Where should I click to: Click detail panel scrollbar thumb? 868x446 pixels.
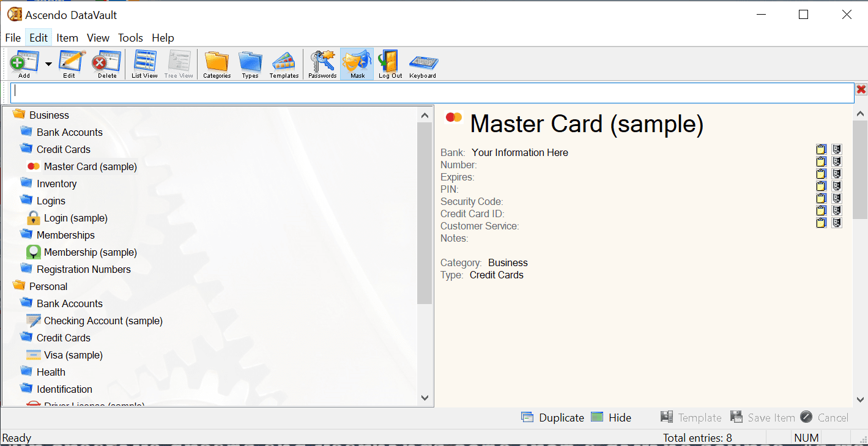coord(860,170)
